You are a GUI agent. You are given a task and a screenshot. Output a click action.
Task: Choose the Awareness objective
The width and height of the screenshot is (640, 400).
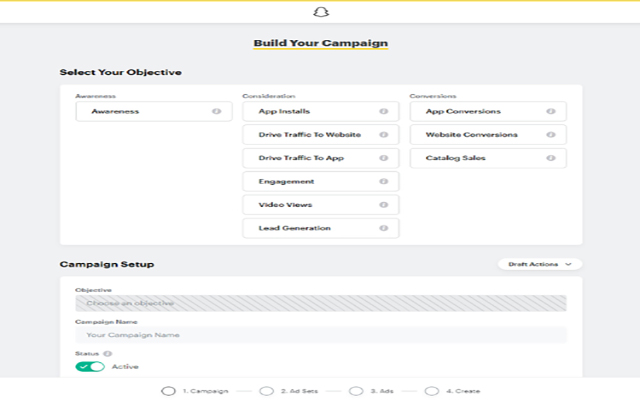(140, 112)
